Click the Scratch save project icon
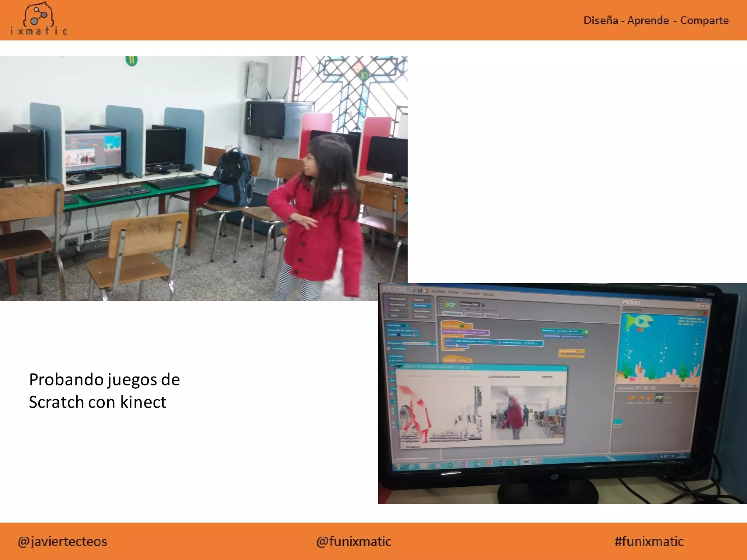The height and width of the screenshot is (560, 747). [x=420, y=290]
